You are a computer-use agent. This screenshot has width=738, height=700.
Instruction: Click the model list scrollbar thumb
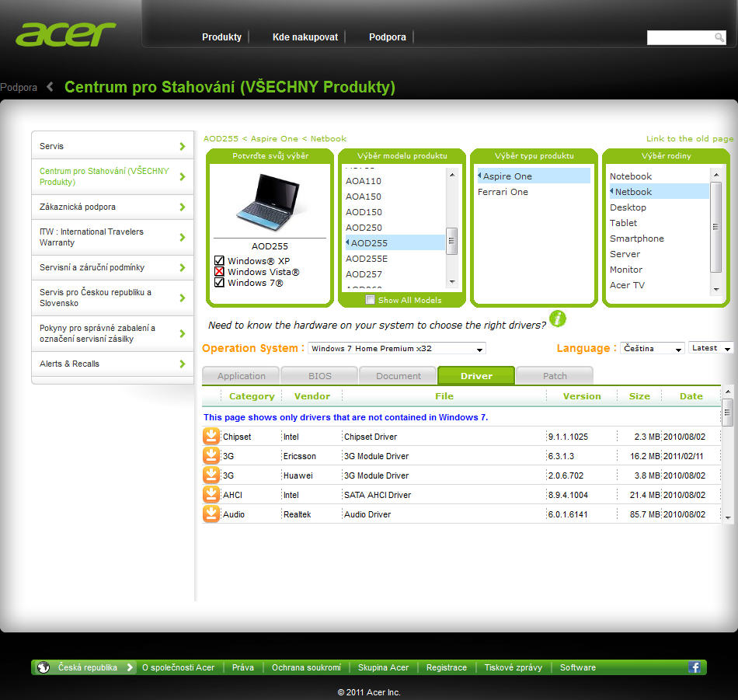pos(452,241)
